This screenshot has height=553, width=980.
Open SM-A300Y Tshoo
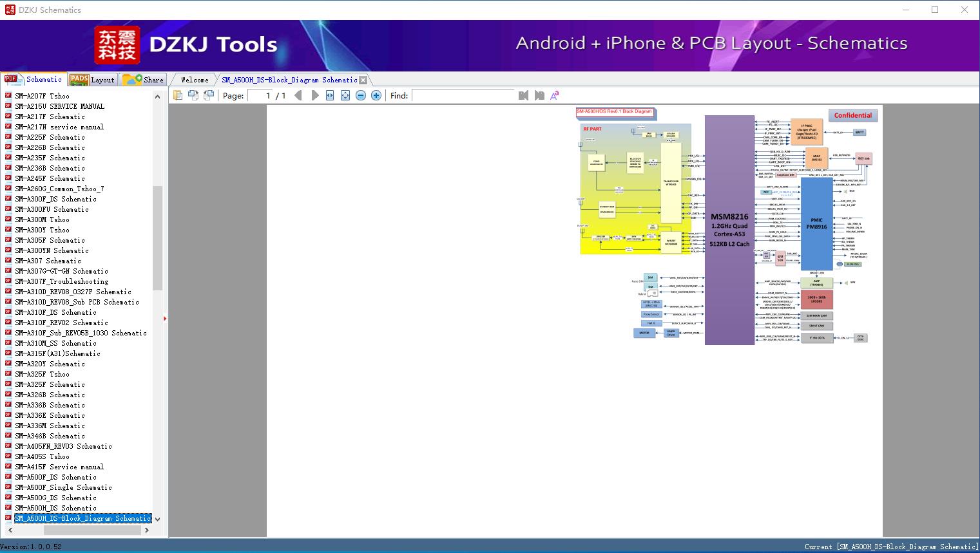click(42, 230)
